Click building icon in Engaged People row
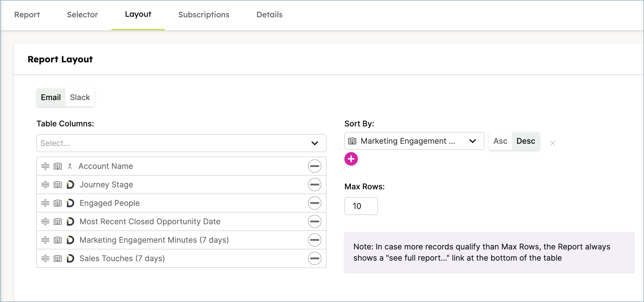Image resolution: width=644 pixels, height=302 pixels. point(58,203)
